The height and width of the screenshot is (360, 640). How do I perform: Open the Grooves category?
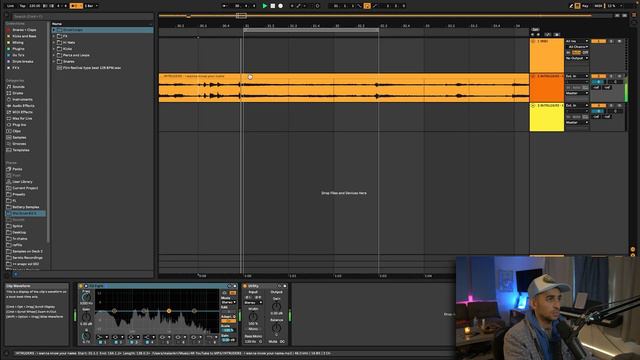(19, 144)
